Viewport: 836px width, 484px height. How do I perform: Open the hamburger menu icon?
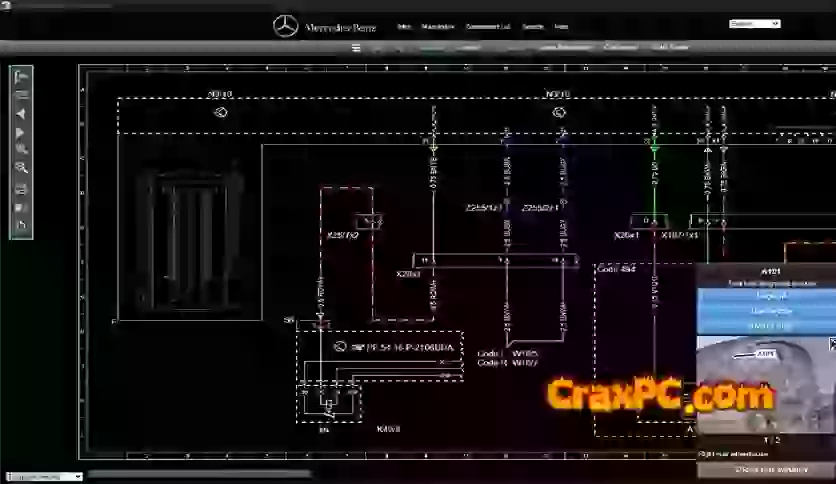point(356,48)
